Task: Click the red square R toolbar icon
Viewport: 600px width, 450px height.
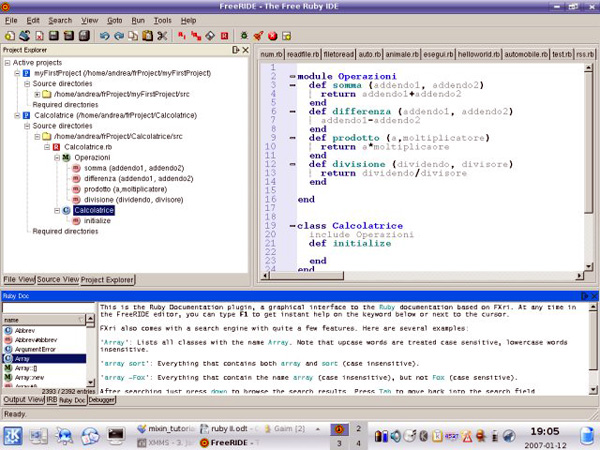Action: (x=225, y=36)
